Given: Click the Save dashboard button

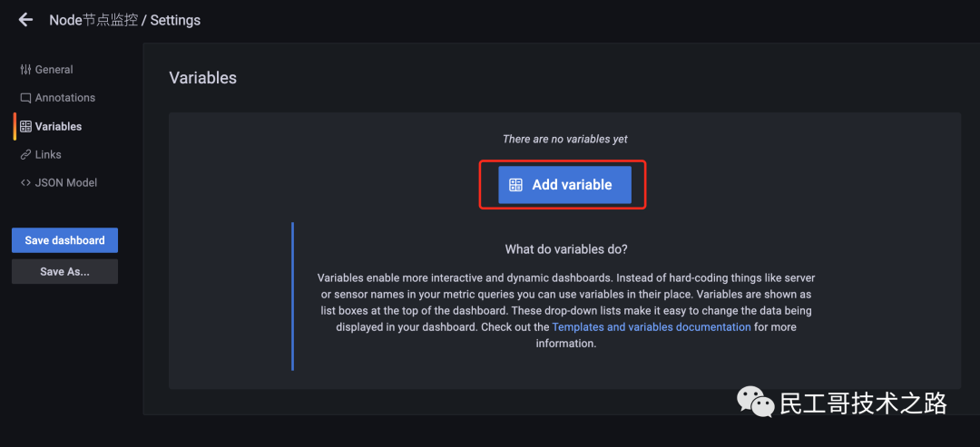Looking at the screenshot, I should [x=64, y=240].
